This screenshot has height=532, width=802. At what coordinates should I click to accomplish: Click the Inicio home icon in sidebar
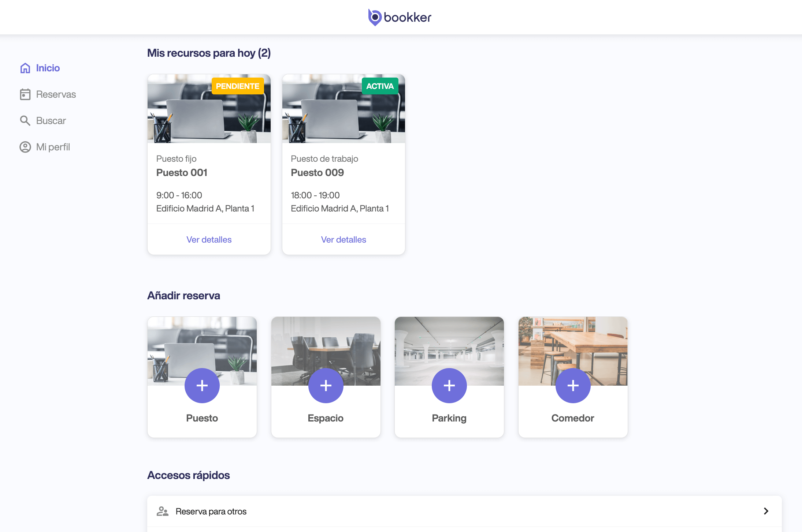tap(25, 68)
